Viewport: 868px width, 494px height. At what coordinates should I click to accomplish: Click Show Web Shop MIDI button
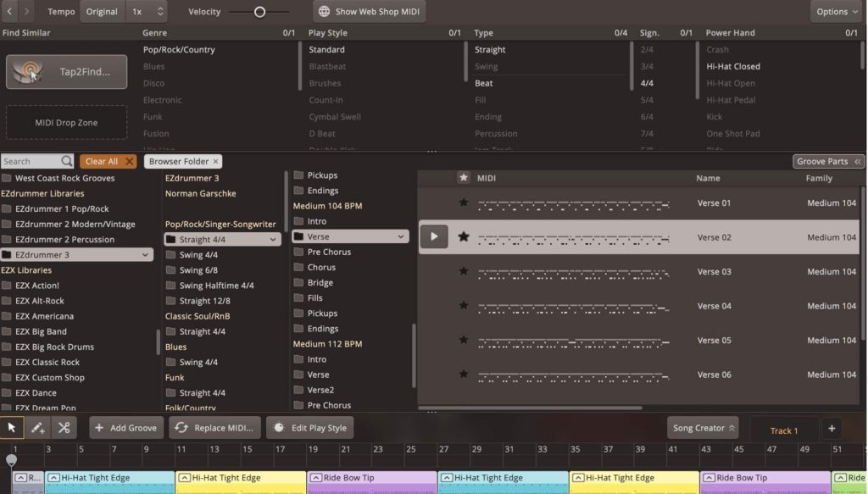coord(370,11)
